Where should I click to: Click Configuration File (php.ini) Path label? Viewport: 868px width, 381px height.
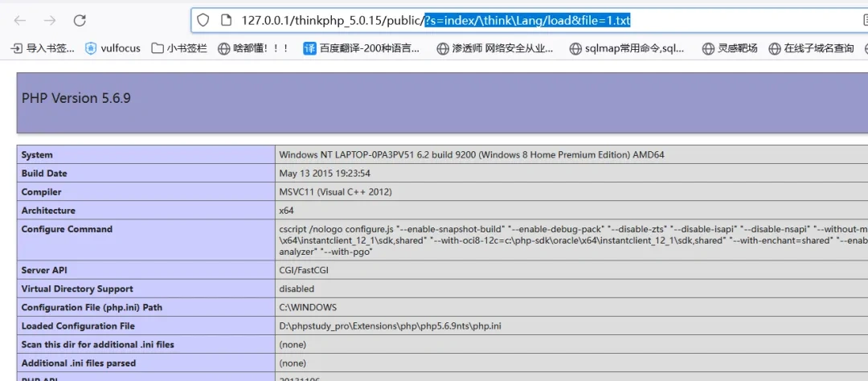[92, 307]
